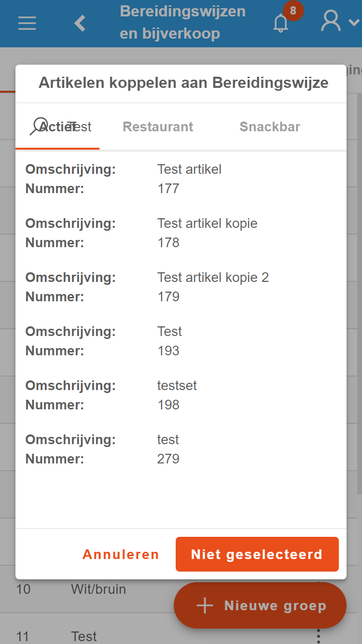
Task: Go back with the left chevron
Action: coord(80,23)
